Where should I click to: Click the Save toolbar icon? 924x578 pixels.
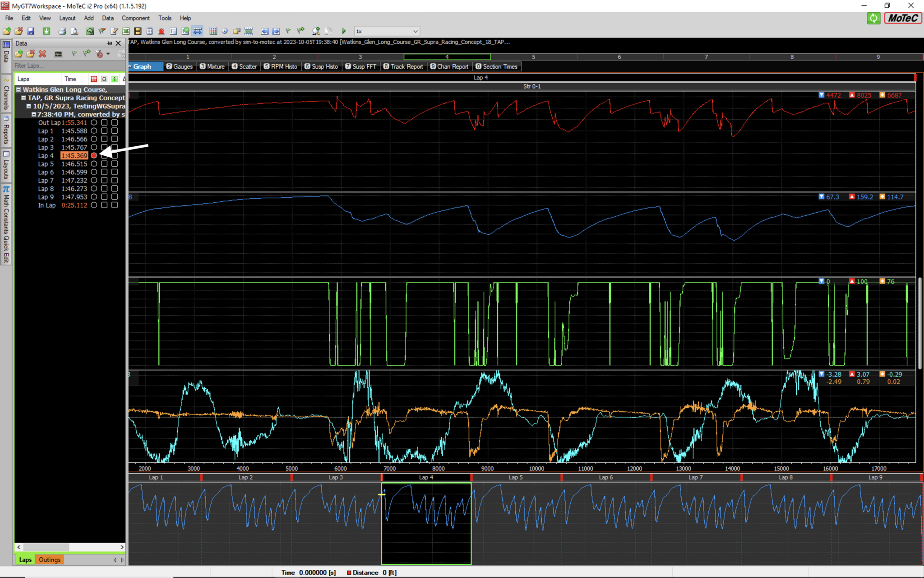[31, 31]
